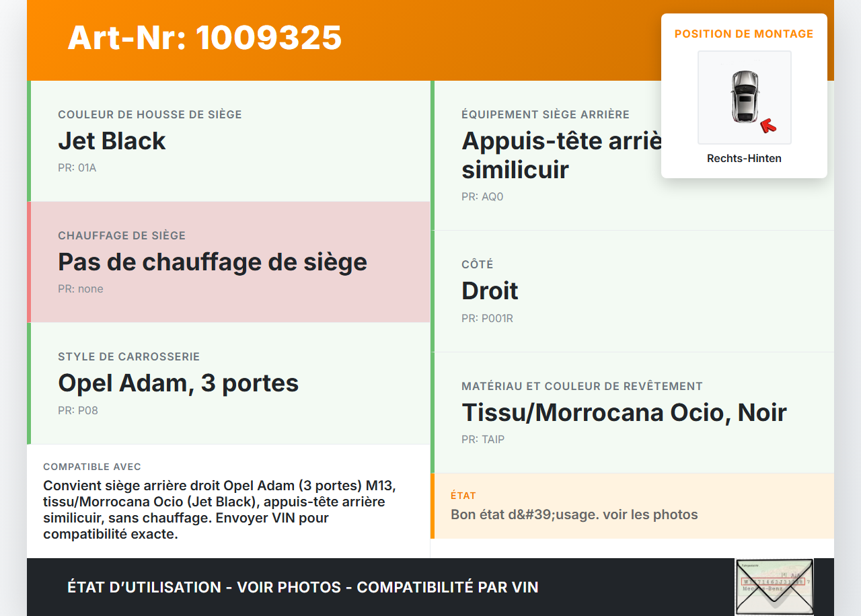Click the 'PR: TAIP' code

click(483, 440)
